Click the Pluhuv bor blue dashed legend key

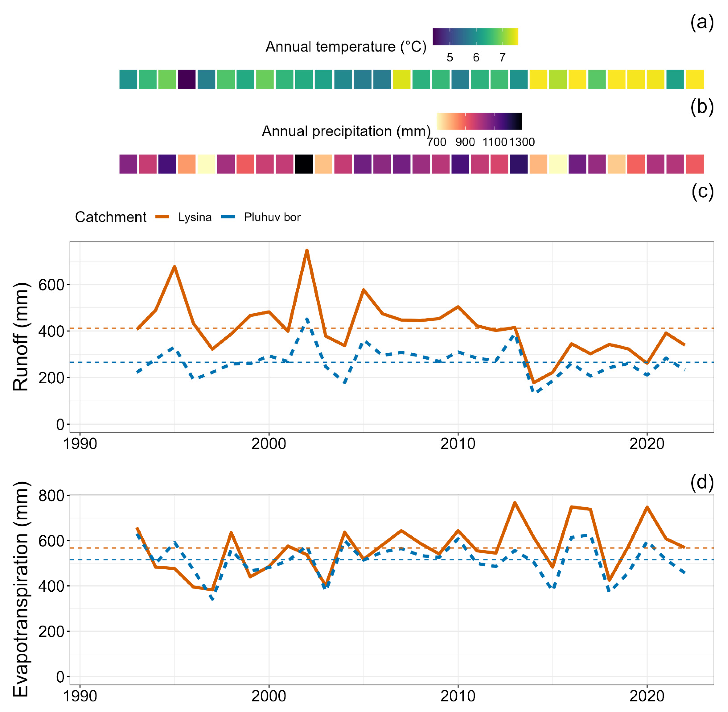pyautogui.click(x=228, y=217)
